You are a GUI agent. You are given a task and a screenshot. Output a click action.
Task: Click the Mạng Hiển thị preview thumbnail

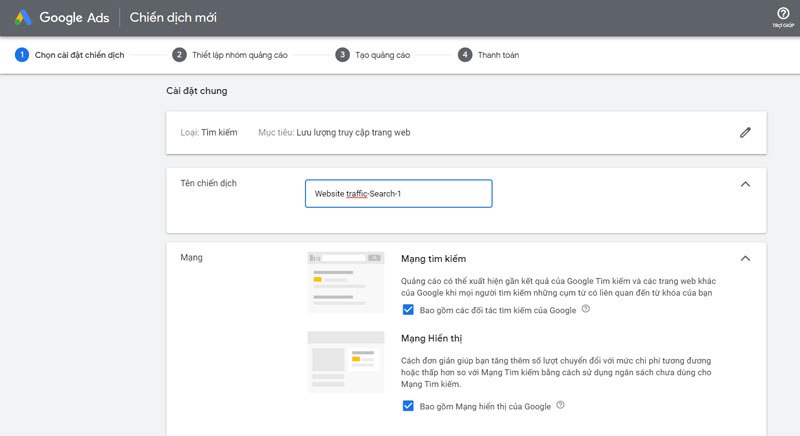tap(345, 362)
